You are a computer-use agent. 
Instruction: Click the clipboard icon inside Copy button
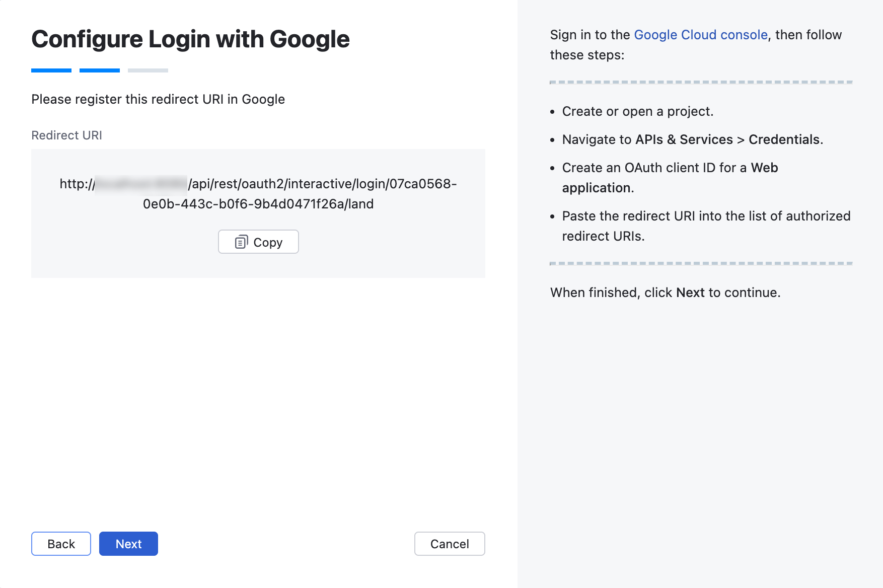[242, 242]
